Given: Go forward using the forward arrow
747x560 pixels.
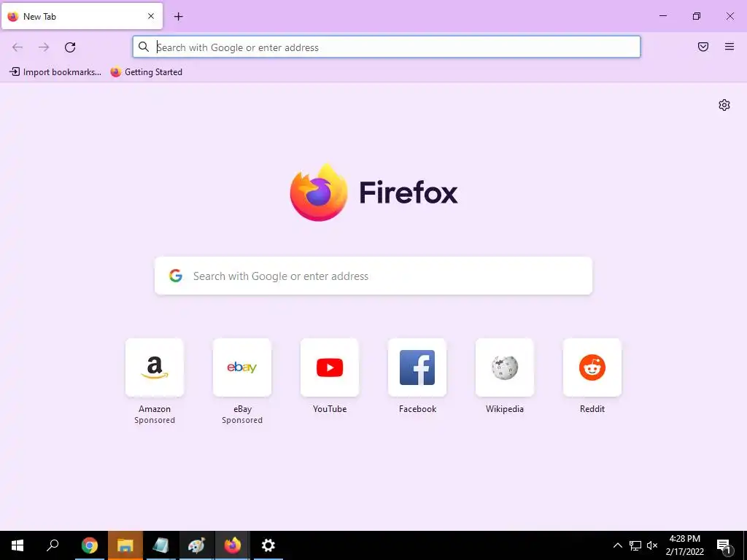Looking at the screenshot, I should tap(44, 47).
